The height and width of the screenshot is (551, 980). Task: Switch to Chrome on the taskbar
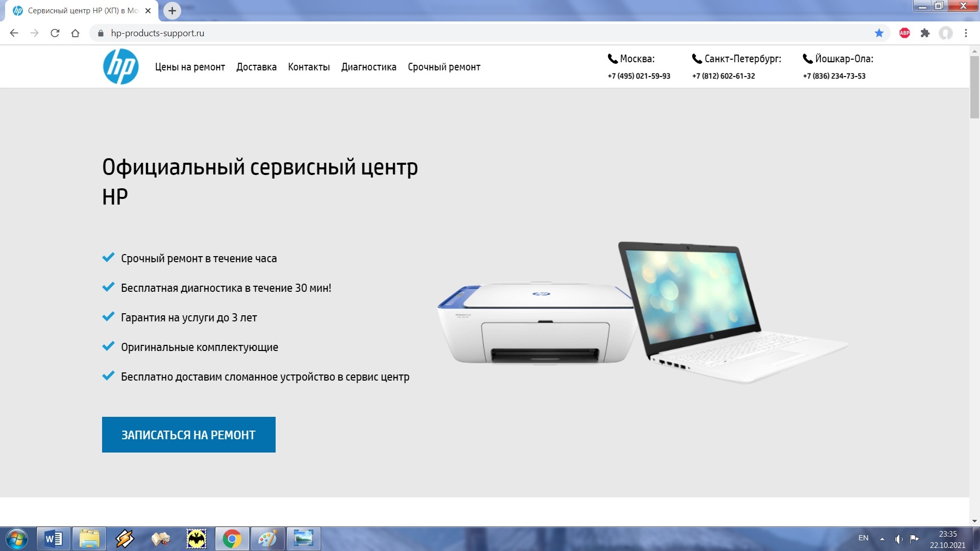pos(232,539)
